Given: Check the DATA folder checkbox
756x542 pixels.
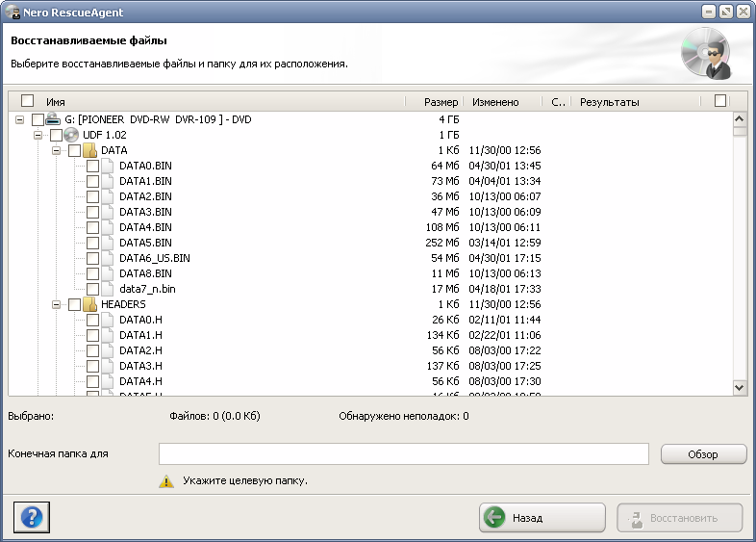Looking at the screenshot, I should (74, 150).
